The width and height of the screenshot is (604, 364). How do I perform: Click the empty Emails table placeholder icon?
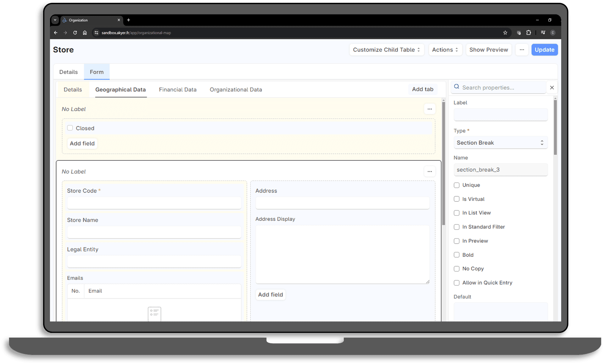tap(154, 314)
